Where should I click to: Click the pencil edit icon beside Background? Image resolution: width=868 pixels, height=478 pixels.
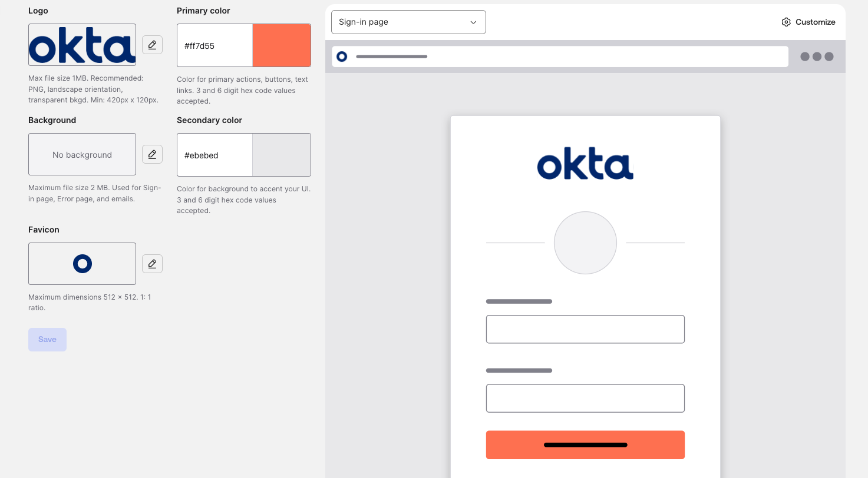point(152,154)
